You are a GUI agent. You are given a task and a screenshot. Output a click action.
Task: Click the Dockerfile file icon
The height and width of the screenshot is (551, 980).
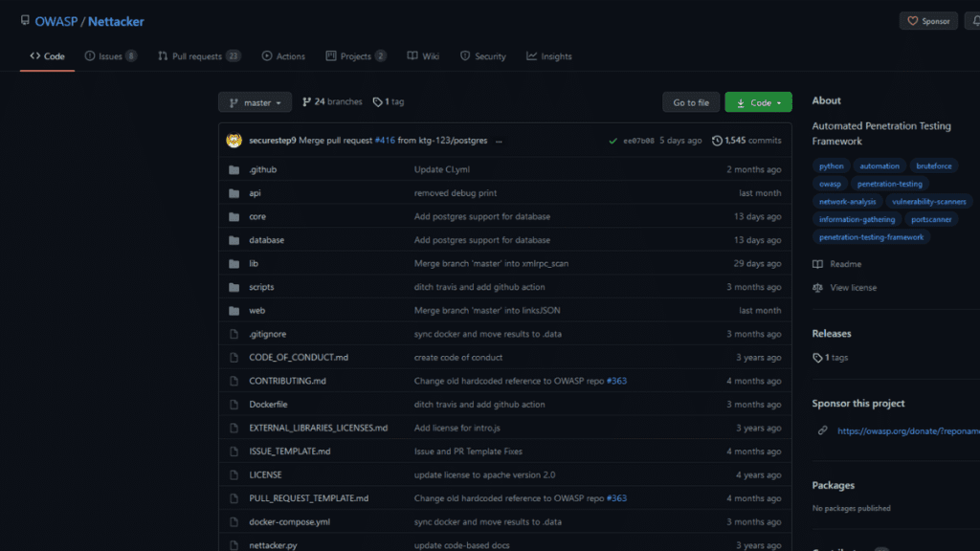point(234,405)
